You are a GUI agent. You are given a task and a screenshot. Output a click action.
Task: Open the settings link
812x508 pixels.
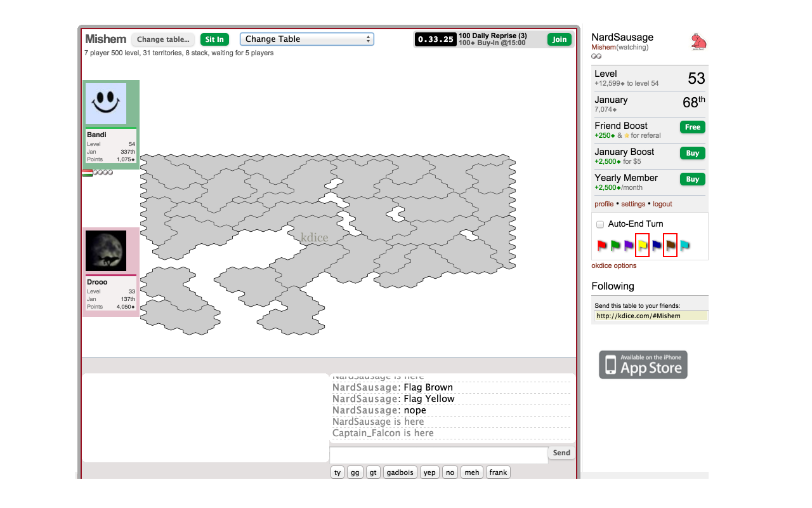pyautogui.click(x=633, y=204)
